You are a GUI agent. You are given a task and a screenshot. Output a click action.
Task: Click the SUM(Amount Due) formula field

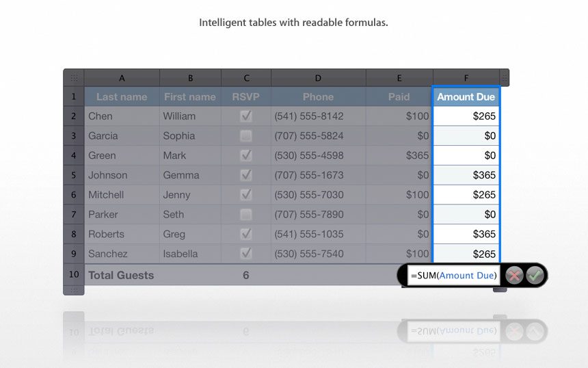click(x=454, y=276)
